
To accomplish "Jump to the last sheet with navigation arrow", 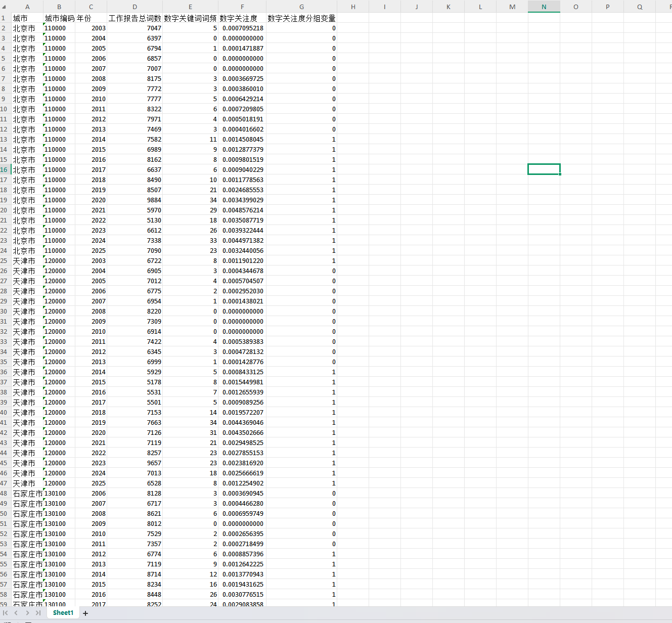I will pyautogui.click(x=38, y=613).
